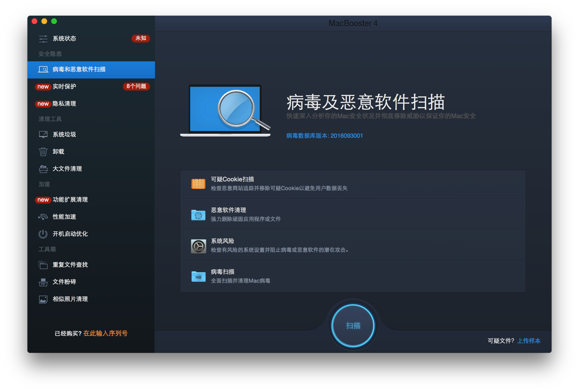Click 病毒数据库版本: 2016093001 text

325,136
